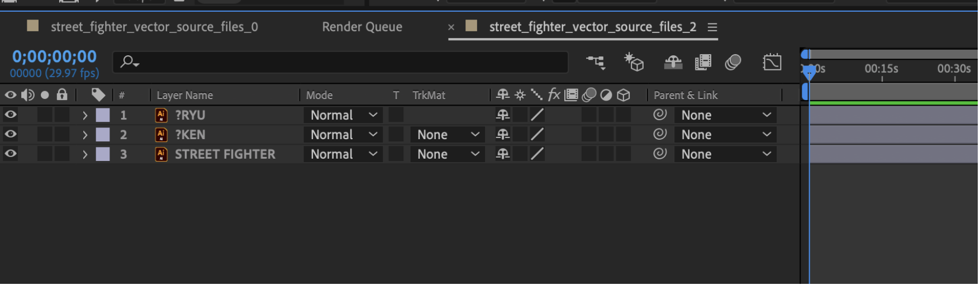Hide the ?RYU layer with its eye

(x=11, y=115)
